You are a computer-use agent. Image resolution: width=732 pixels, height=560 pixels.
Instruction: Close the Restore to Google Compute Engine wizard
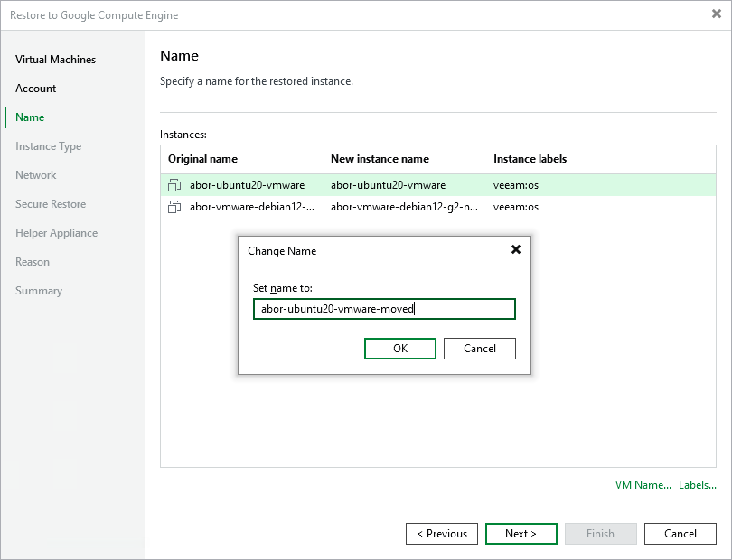coord(717,14)
